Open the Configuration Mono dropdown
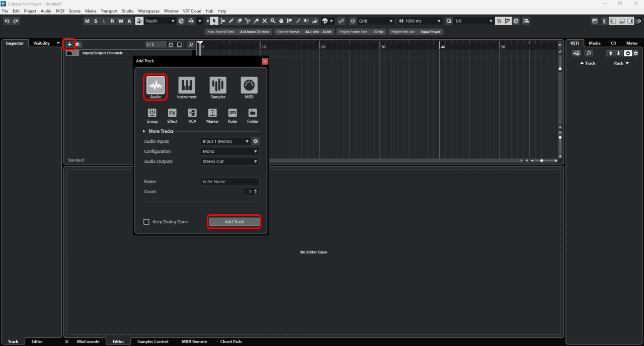The height and width of the screenshot is (346, 644). point(230,151)
